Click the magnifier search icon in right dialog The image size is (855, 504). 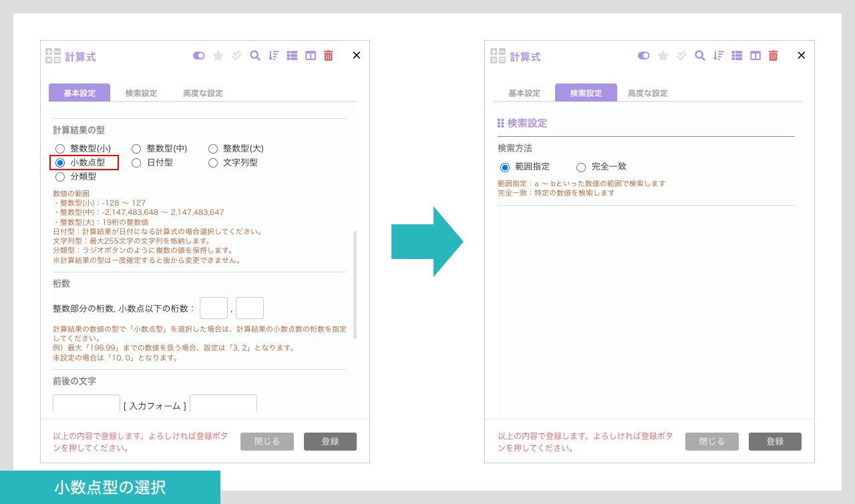[700, 55]
